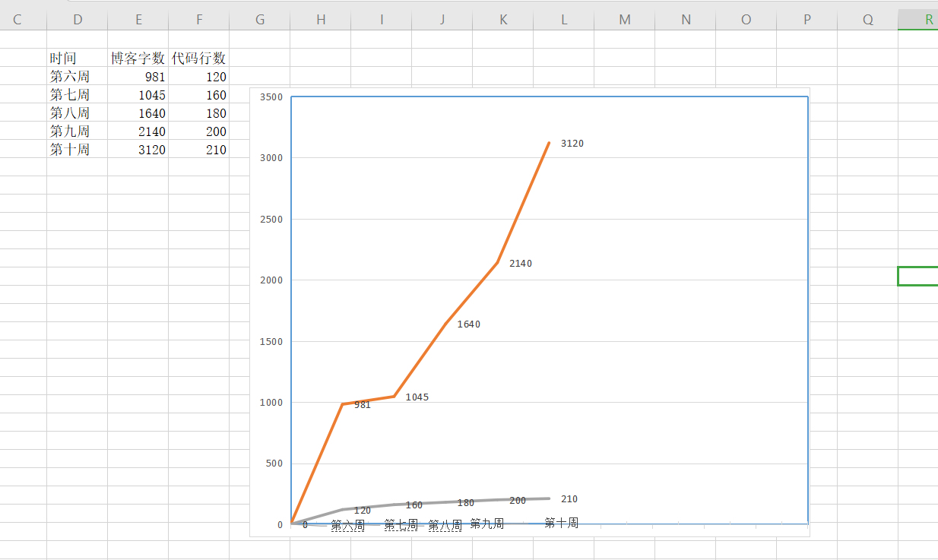
Task: Select column header Q
Action: (x=867, y=20)
